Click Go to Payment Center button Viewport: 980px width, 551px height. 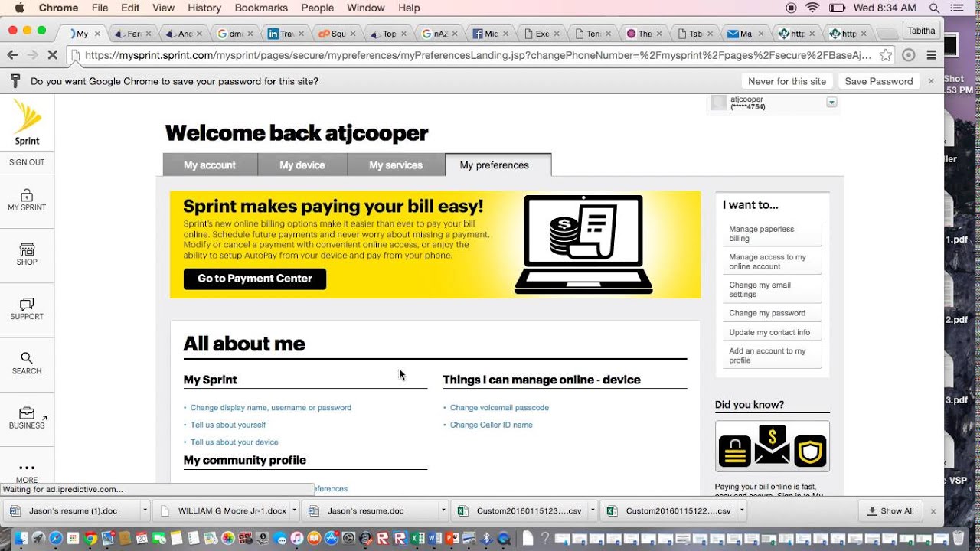255,279
